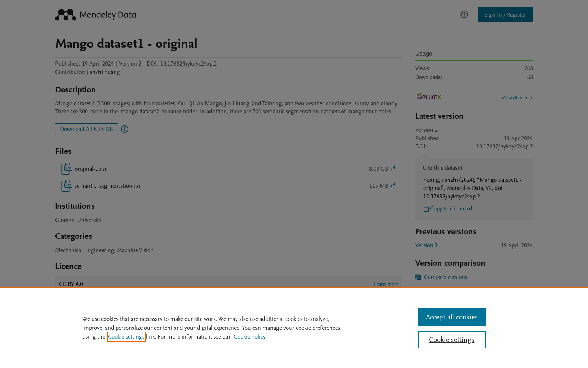Click the Mendeley Data logo

point(96,15)
